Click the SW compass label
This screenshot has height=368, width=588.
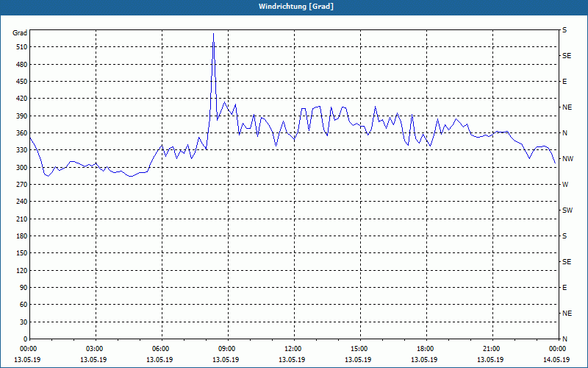567,210
